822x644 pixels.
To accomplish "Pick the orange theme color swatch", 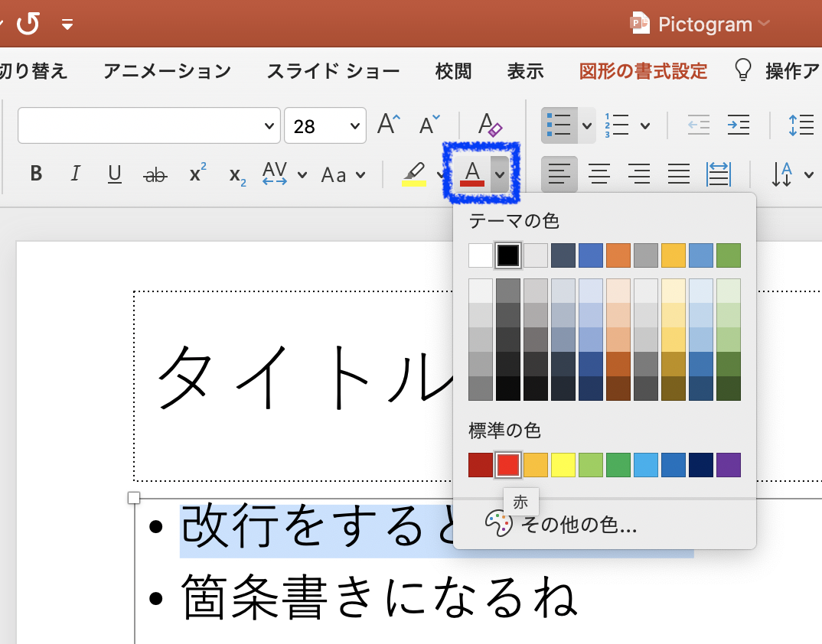I will click(x=618, y=255).
